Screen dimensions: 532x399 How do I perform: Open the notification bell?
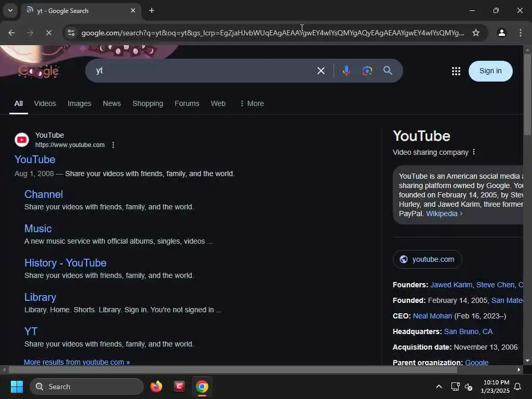[x=518, y=387]
